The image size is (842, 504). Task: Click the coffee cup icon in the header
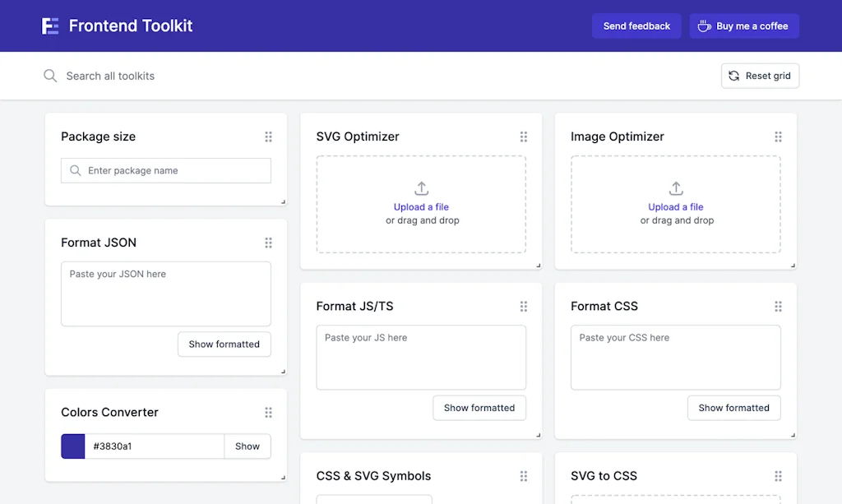click(x=704, y=25)
